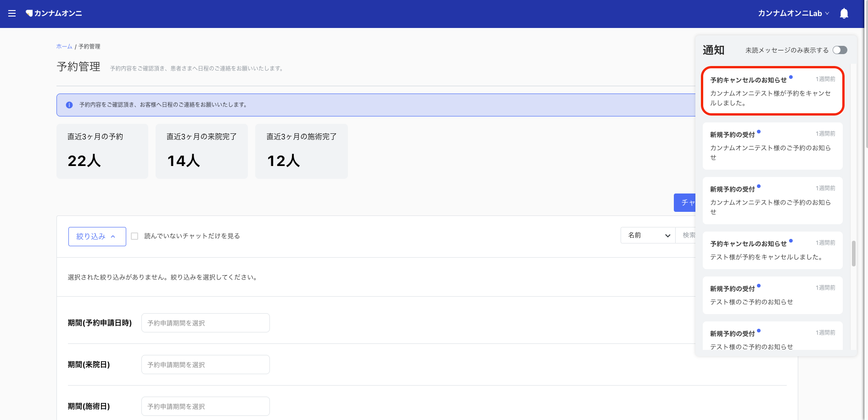The height and width of the screenshot is (420, 868).
Task: Open first 新規予約の受付 カンナムオンニテスト様 notification
Action: tap(773, 146)
